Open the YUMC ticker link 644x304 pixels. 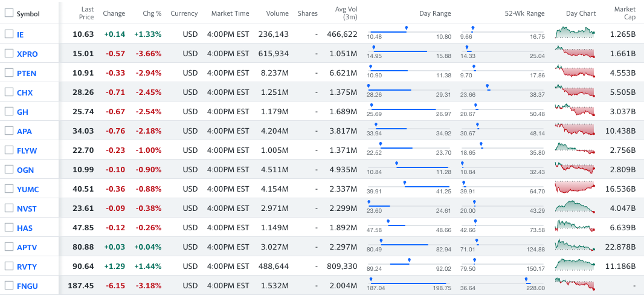click(28, 189)
